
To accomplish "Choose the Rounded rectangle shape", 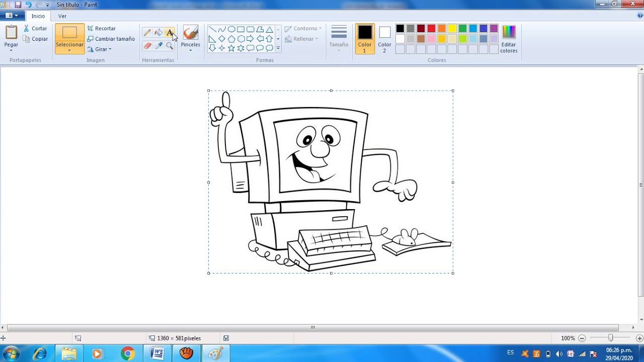I will click(250, 29).
